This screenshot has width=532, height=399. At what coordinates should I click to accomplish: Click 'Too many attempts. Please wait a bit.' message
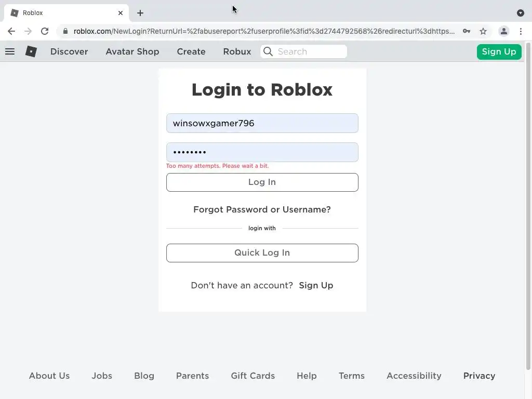(217, 166)
